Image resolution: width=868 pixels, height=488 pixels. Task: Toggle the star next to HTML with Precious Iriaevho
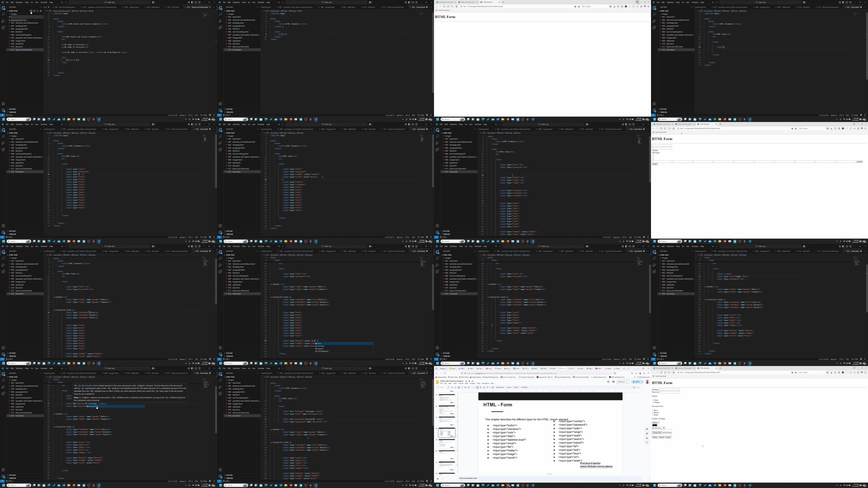(x=466, y=381)
